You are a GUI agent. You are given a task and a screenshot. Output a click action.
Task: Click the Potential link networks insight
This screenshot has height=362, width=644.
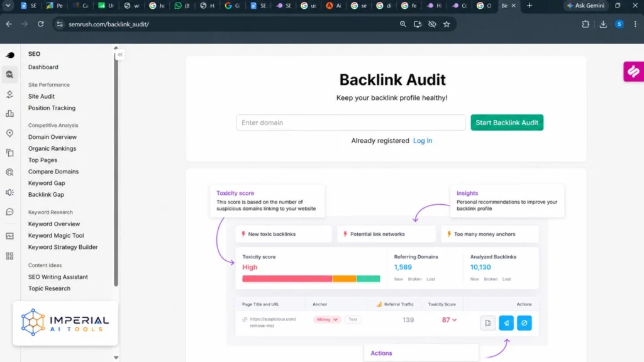pyautogui.click(x=386, y=234)
